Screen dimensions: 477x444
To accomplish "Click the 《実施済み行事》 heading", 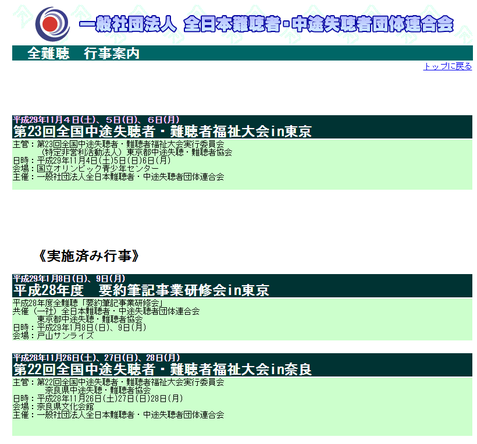I will pyautogui.click(x=89, y=256).
